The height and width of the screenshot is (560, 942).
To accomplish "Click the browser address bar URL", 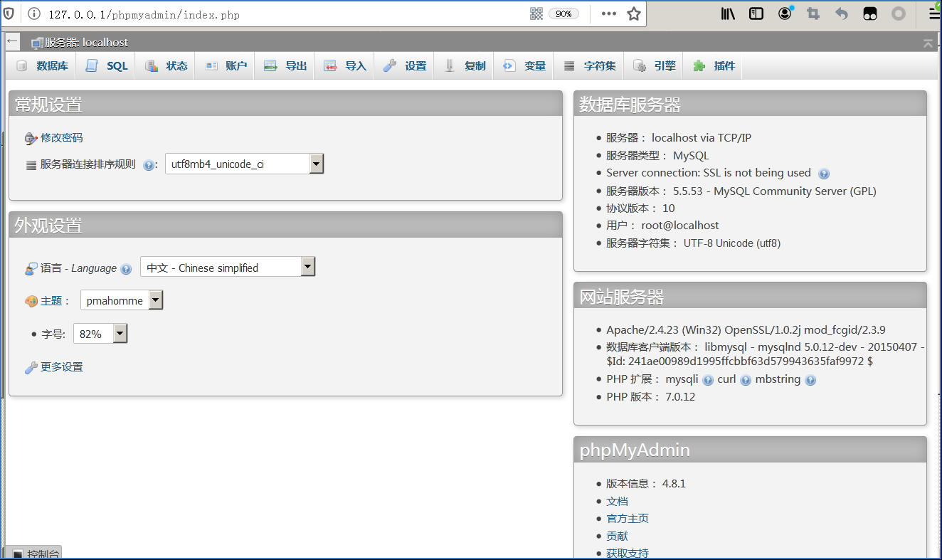I will coord(144,14).
